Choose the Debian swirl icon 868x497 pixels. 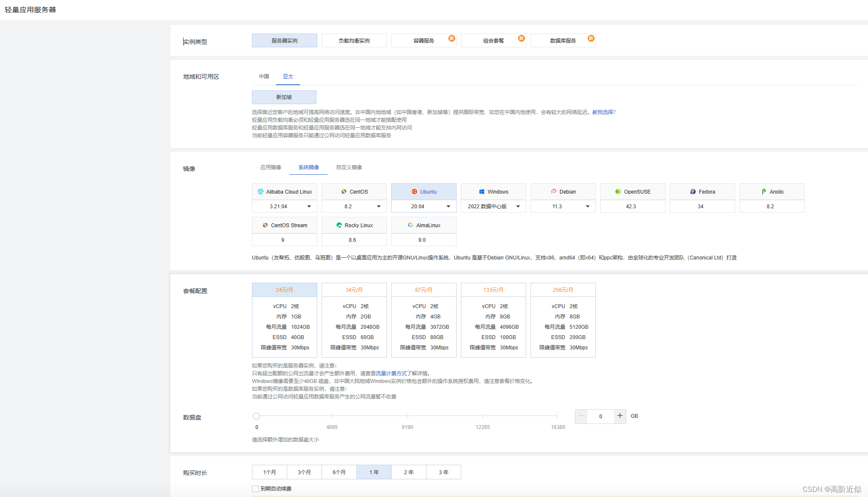(554, 191)
